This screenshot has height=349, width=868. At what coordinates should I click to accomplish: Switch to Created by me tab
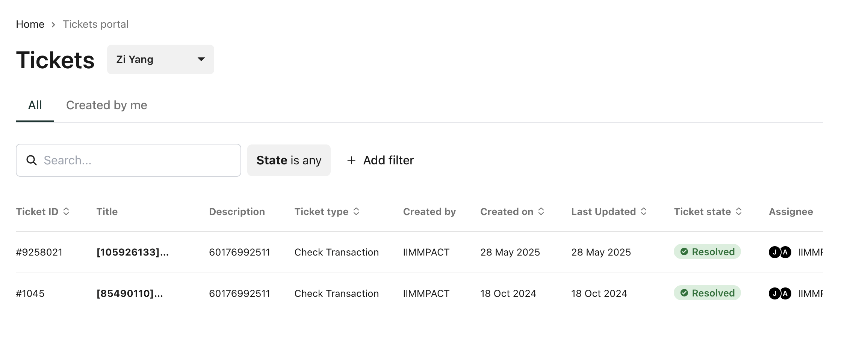point(107,105)
